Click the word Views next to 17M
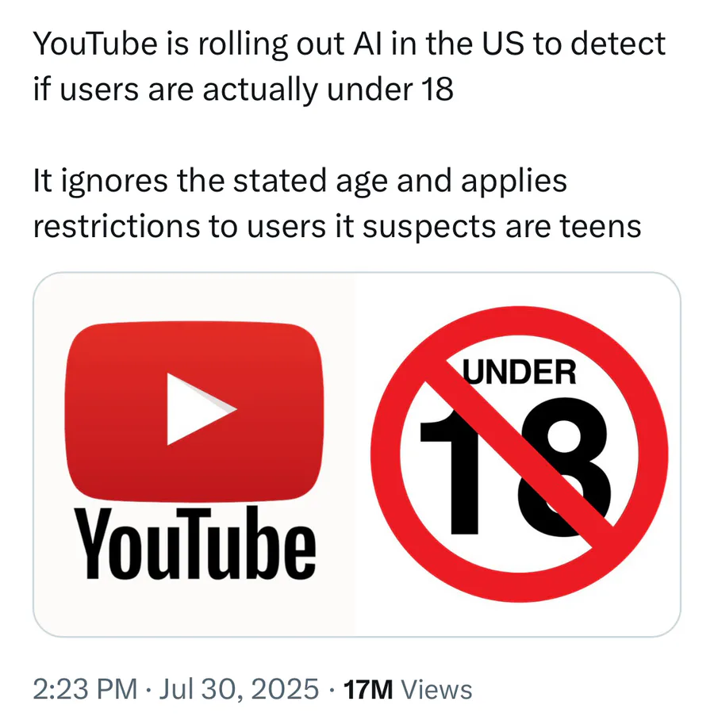Viewport: 714px width, 728px height. [x=436, y=689]
